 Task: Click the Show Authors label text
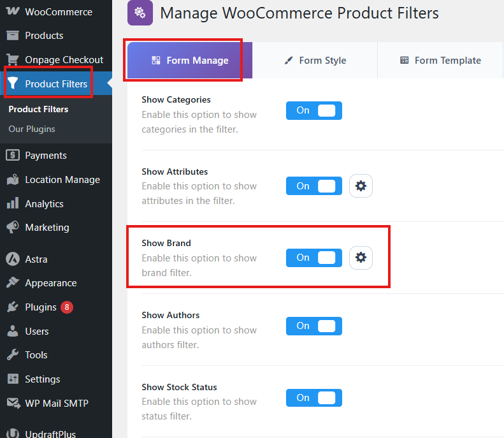[x=170, y=315]
